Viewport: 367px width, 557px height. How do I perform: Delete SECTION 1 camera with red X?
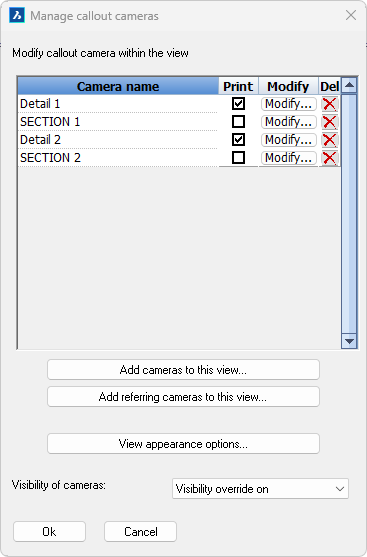click(329, 122)
